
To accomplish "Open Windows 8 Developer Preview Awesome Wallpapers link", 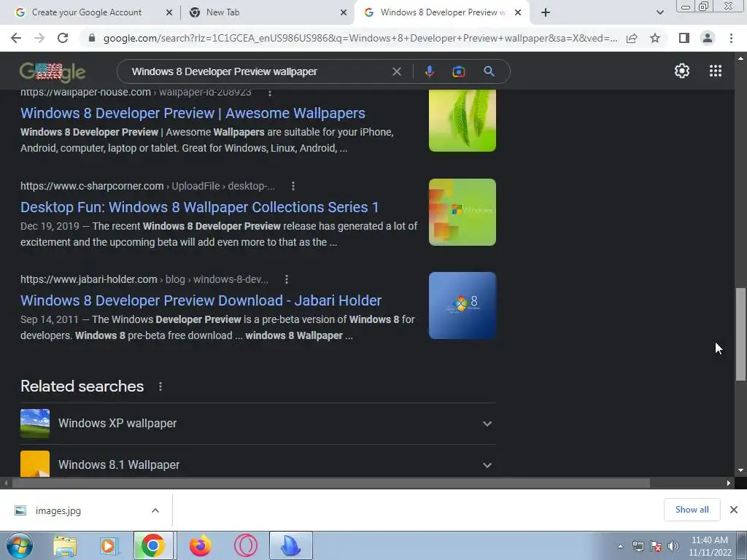I will coord(193,113).
